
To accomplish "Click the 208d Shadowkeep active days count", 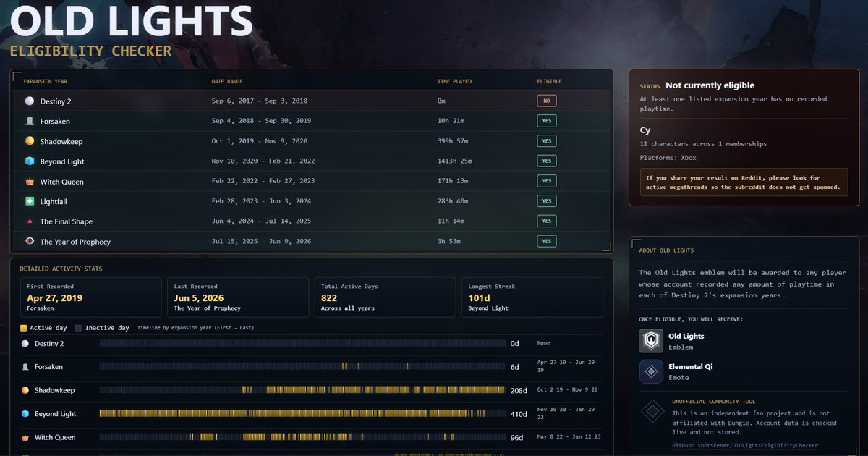I will [519, 390].
